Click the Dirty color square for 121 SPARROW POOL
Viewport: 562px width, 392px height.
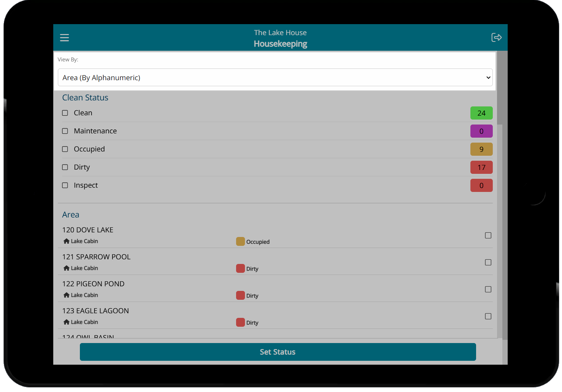coord(240,269)
